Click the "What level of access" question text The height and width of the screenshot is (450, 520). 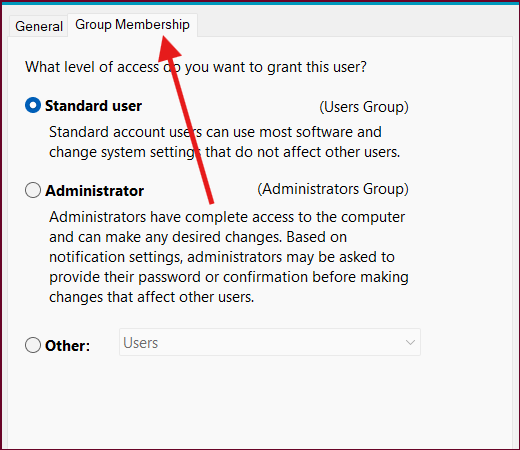pyautogui.click(x=196, y=67)
